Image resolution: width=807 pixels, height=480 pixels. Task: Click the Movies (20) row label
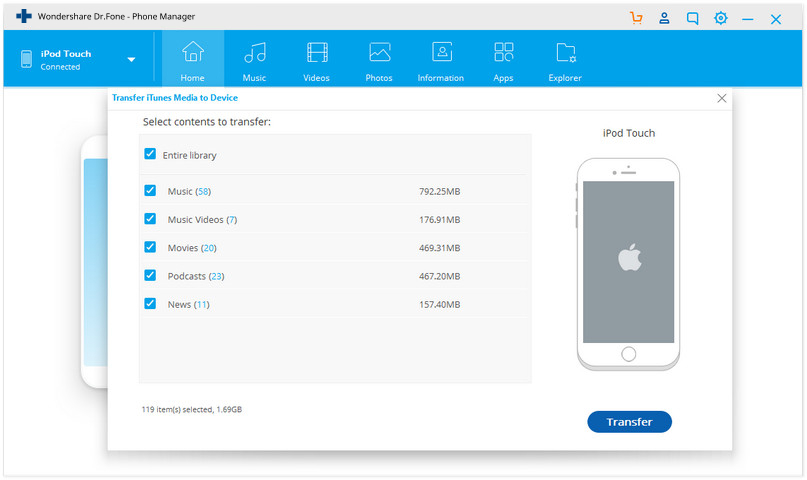tap(192, 248)
